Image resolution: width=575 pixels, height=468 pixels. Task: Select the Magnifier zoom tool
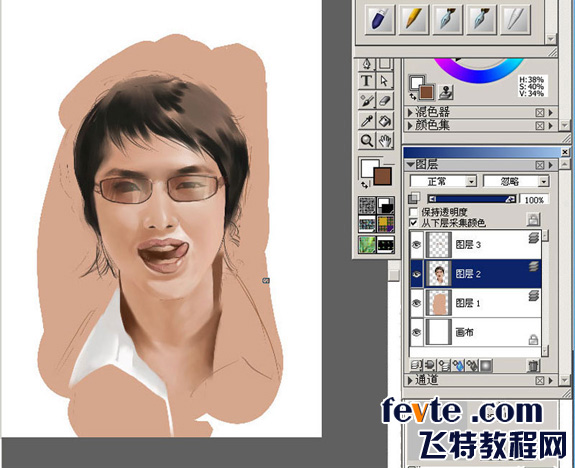click(x=367, y=140)
